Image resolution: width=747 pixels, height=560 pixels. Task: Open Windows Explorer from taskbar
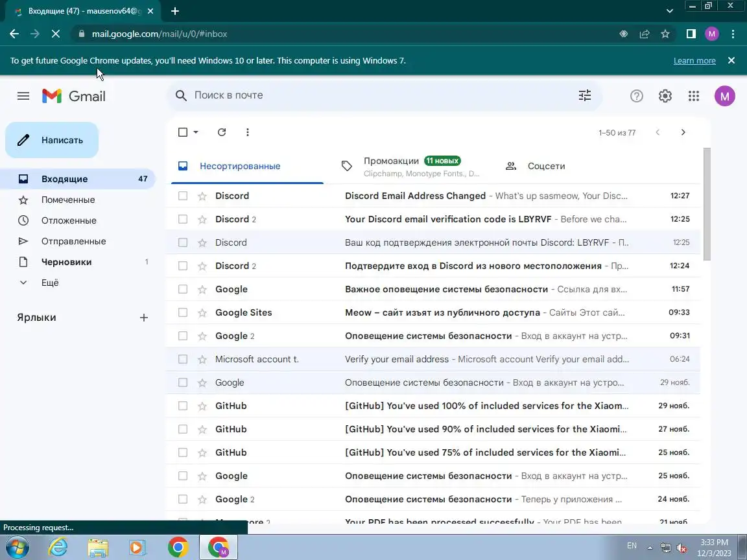[98, 548]
